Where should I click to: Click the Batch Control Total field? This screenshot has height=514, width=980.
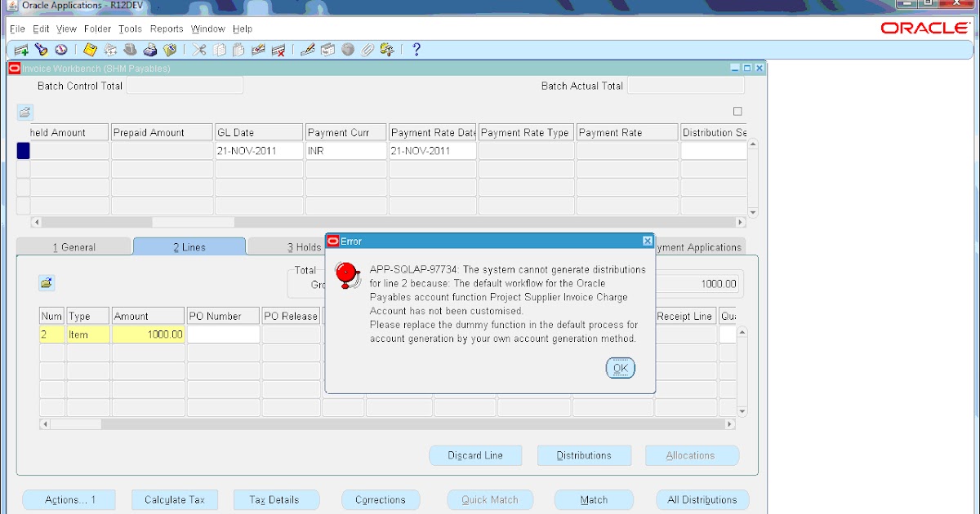tap(185, 86)
